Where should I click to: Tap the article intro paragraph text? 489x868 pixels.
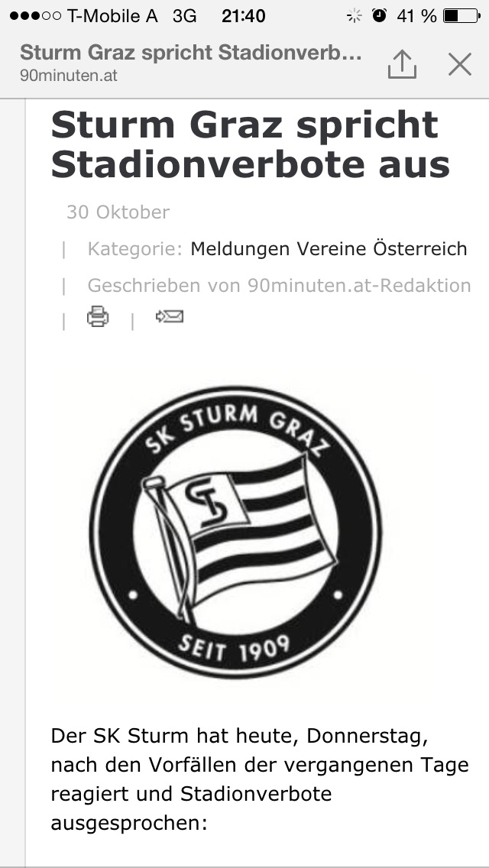260,779
